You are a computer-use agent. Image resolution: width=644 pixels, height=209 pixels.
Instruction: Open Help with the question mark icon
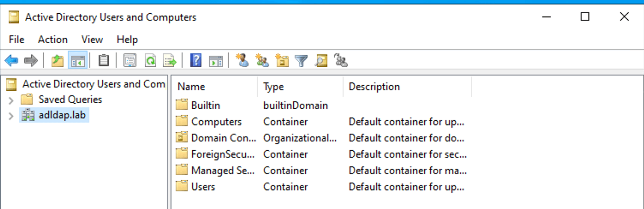tap(196, 60)
